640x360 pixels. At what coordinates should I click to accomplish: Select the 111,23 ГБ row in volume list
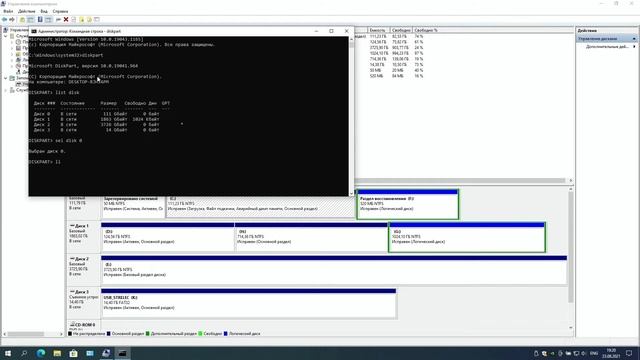tap(396, 36)
